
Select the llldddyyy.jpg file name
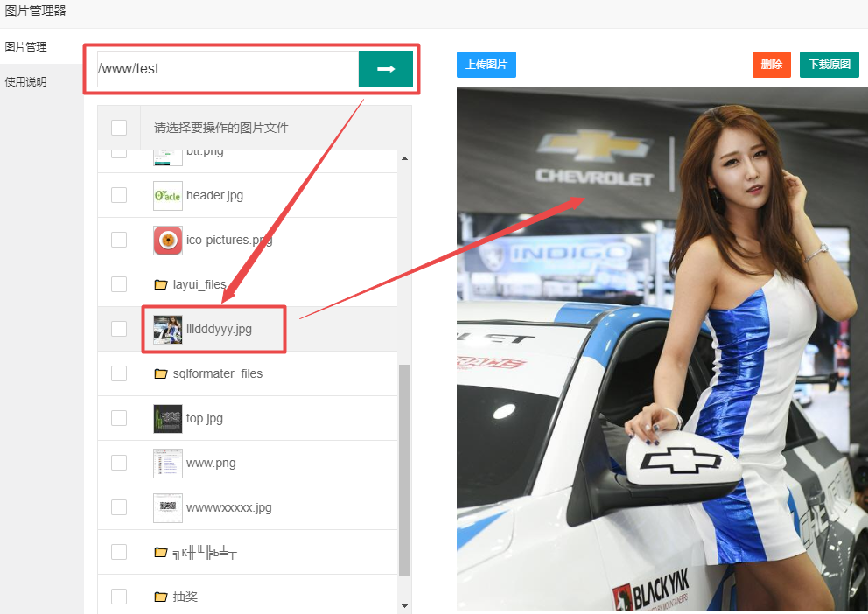click(x=220, y=329)
